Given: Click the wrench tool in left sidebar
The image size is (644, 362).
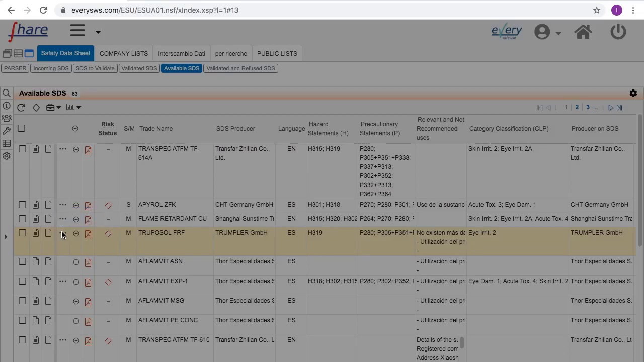Looking at the screenshot, I should (7, 131).
